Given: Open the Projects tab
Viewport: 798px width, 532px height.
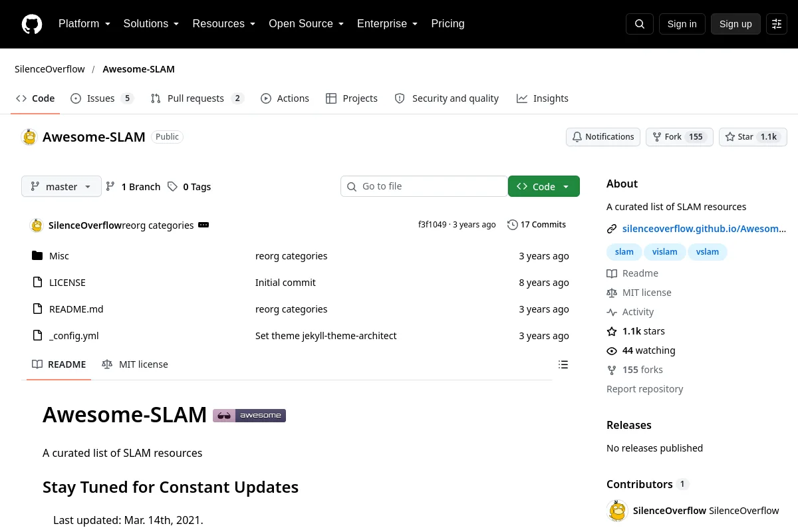Looking at the screenshot, I should [x=352, y=98].
